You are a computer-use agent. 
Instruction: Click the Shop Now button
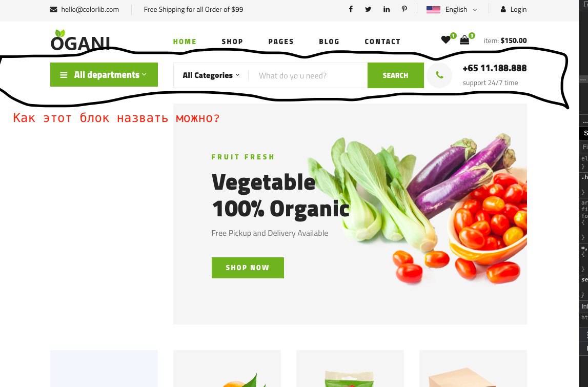248,268
